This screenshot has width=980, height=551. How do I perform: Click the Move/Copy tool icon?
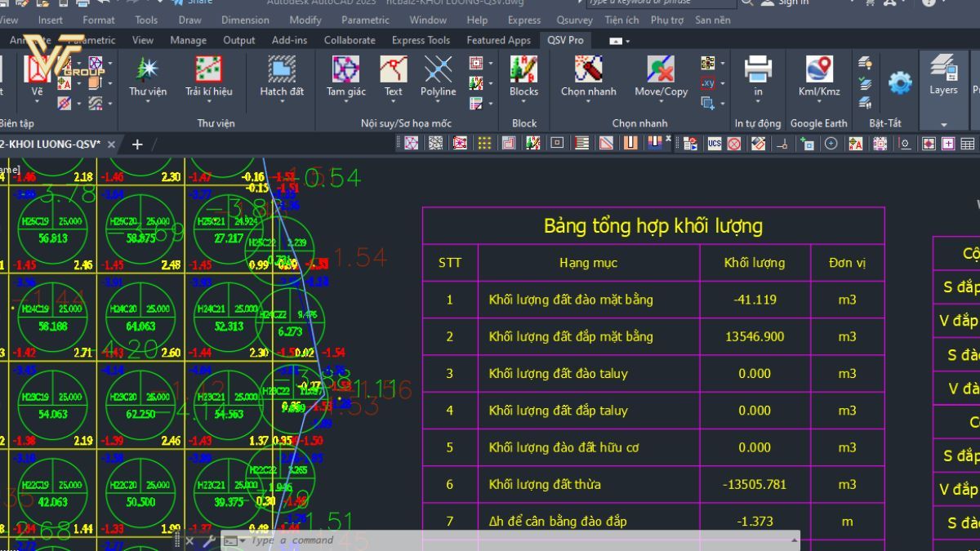[x=661, y=71]
